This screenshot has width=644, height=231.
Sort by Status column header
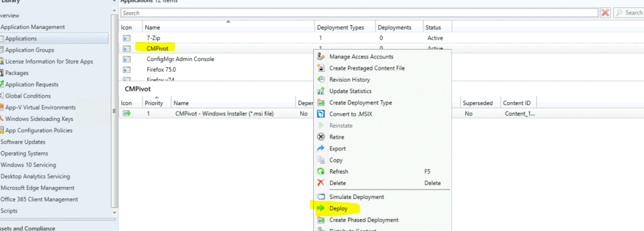(438, 28)
